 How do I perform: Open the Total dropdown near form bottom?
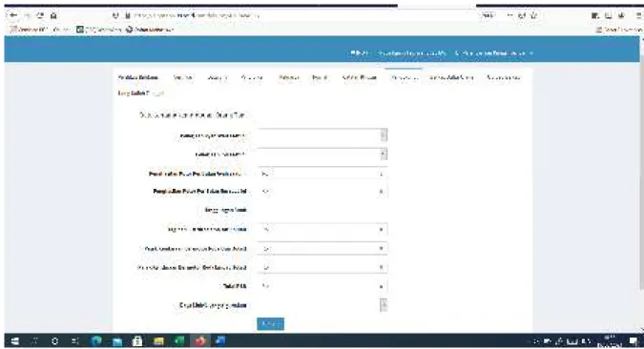(322, 286)
